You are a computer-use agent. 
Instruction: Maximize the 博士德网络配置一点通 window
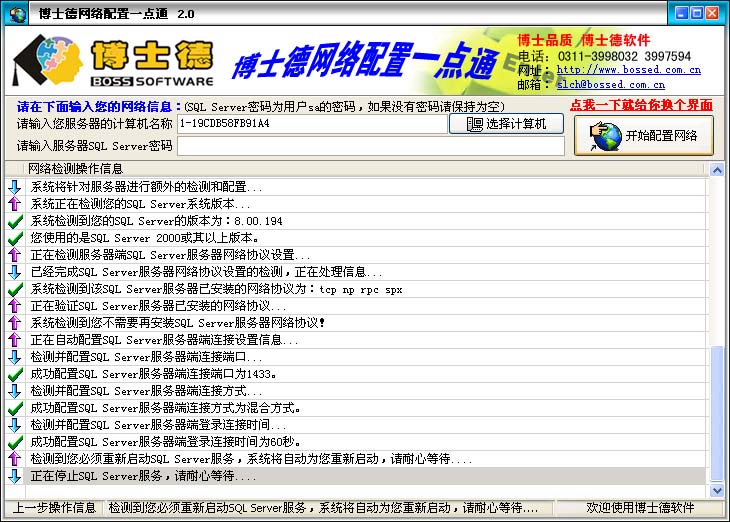[697, 13]
